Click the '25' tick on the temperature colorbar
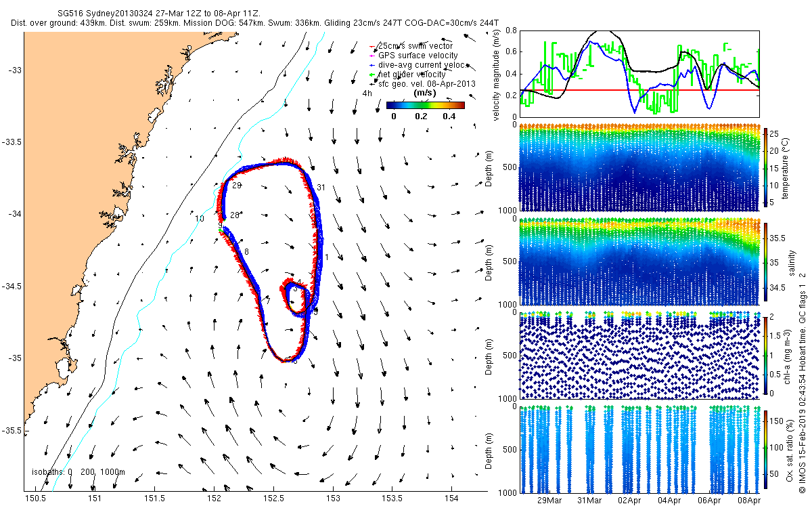Viewport: 812px width, 508px height. (x=775, y=133)
